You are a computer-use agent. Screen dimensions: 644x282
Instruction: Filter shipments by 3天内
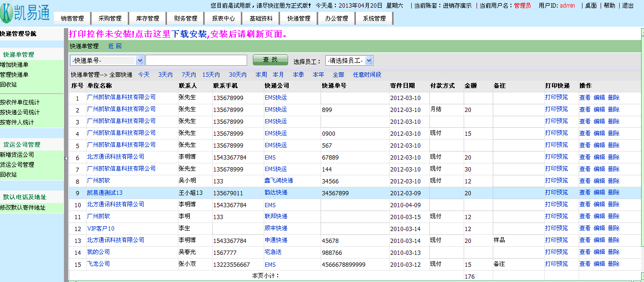[166, 75]
